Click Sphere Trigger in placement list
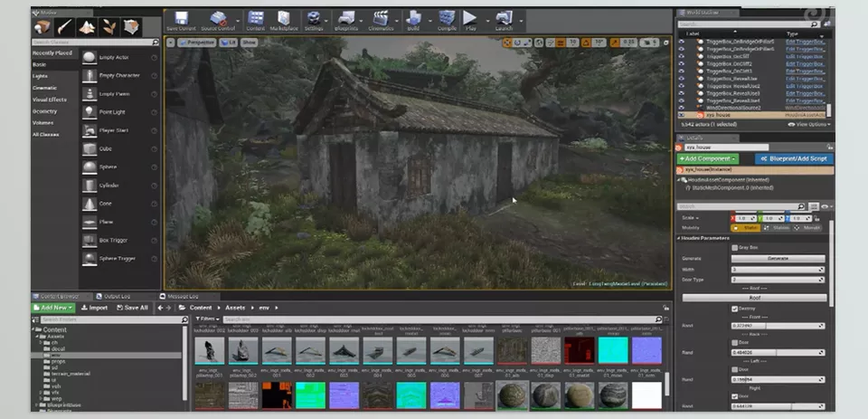 click(119, 258)
